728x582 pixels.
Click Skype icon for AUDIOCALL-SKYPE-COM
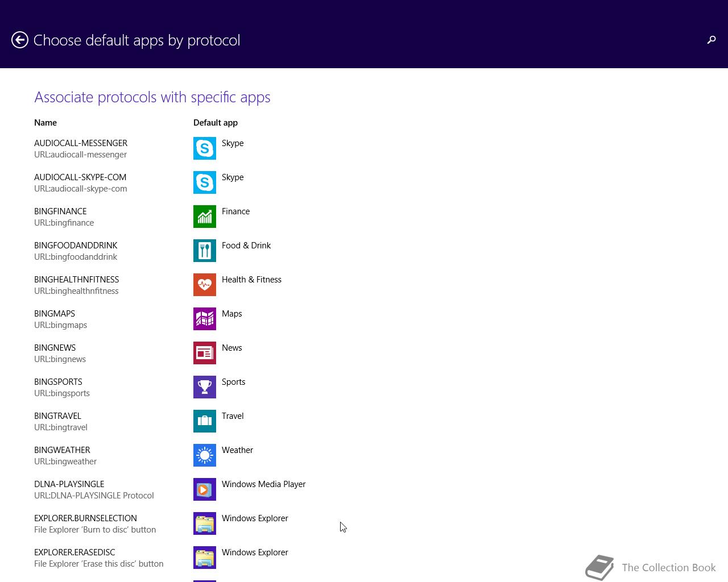[x=205, y=182]
